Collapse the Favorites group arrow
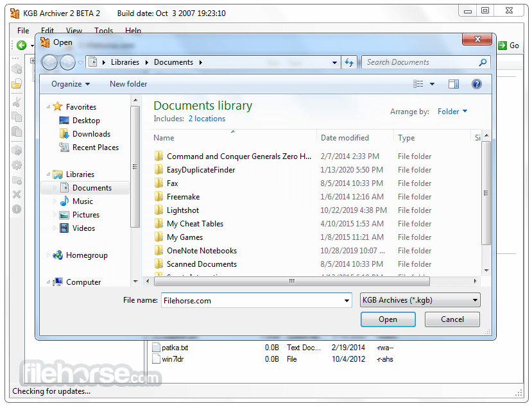Screen dimensions: 532x406 (48, 107)
